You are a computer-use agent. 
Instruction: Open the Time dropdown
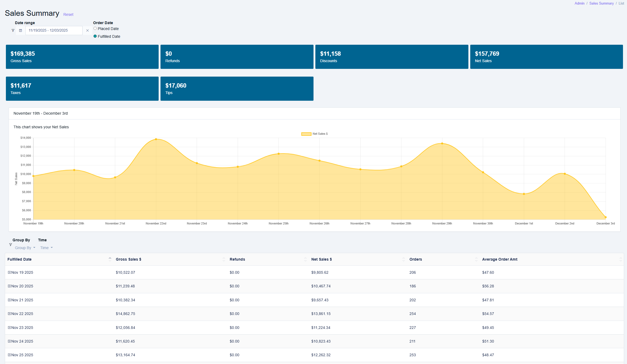pyautogui.click(x=46, y=248)
